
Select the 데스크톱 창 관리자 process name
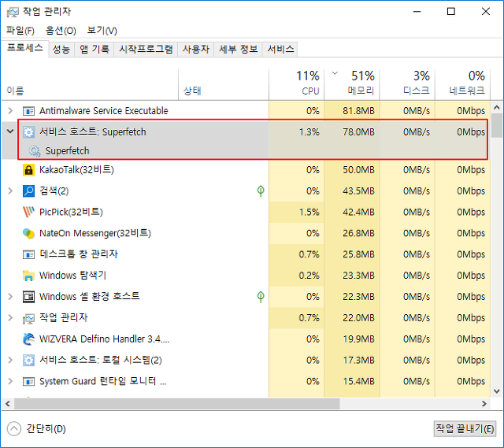79,254
